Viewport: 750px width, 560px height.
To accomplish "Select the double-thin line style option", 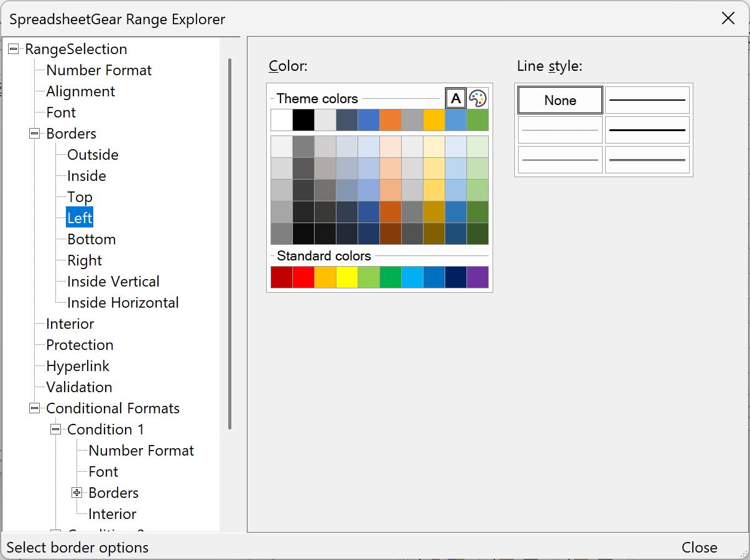I will pyautogui.click(x=647, y=160).
